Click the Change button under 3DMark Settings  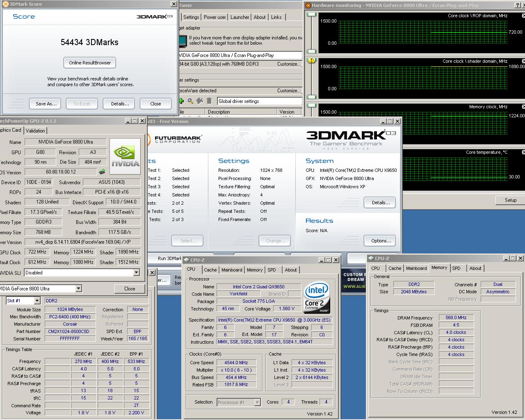click(x=275, y=241)
